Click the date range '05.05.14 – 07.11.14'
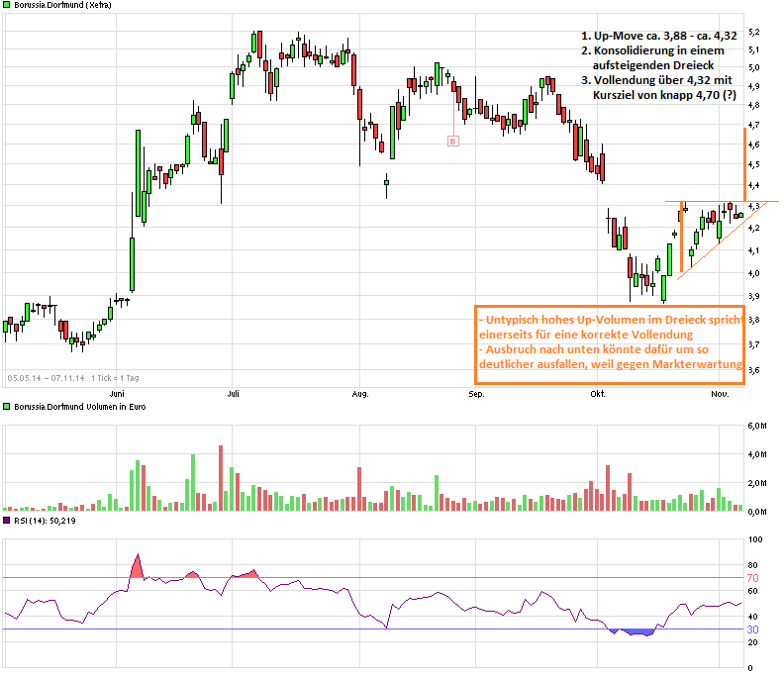Image resolution: width=784 pixels, height=677 pixels. (46, 378)
